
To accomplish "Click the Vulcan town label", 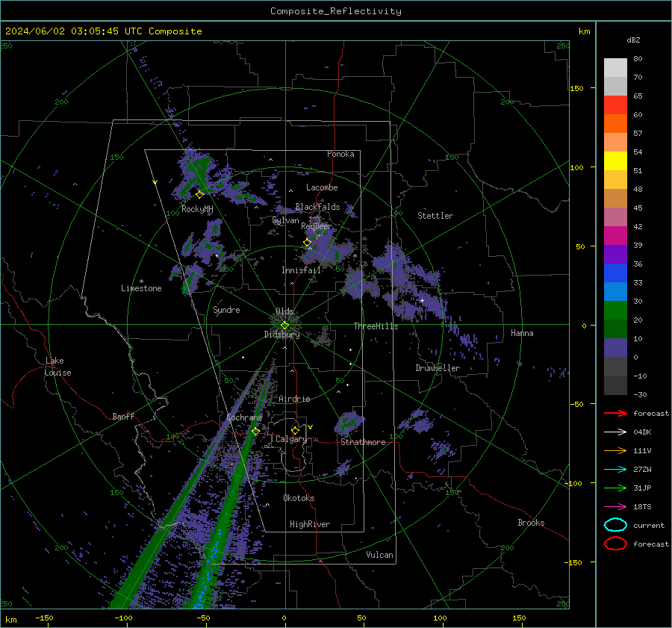I will (379, 555).
